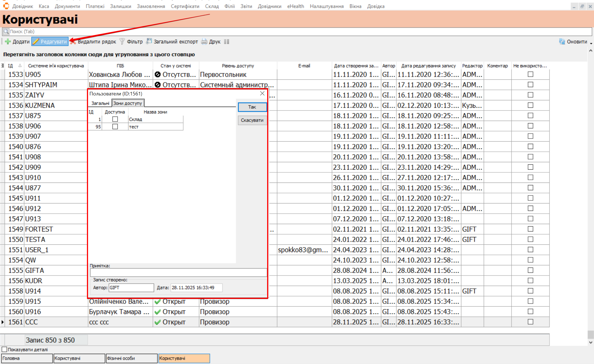Image resolution: width=594 pixels, height=364 pixels.
Task: Expand toolbar overflow arrow next to Оновити
Action: (591, 43)
